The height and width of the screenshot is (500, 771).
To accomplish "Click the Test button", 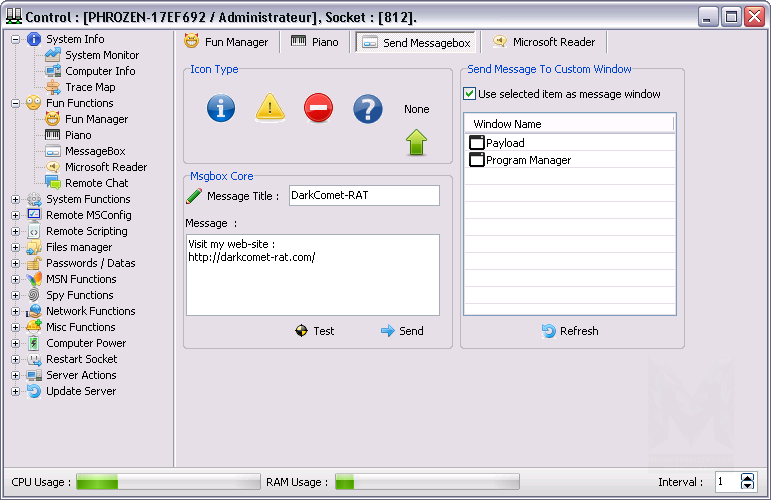I will (314, 331).
